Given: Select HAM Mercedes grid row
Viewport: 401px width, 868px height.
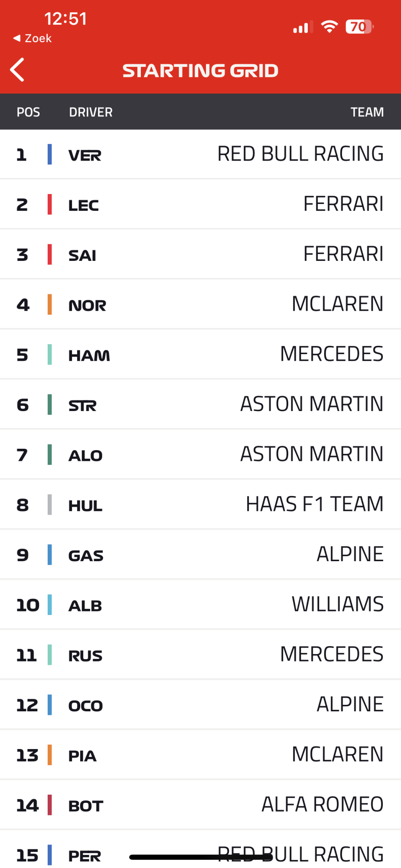Looking at the screenshot, I should [200, 355].
